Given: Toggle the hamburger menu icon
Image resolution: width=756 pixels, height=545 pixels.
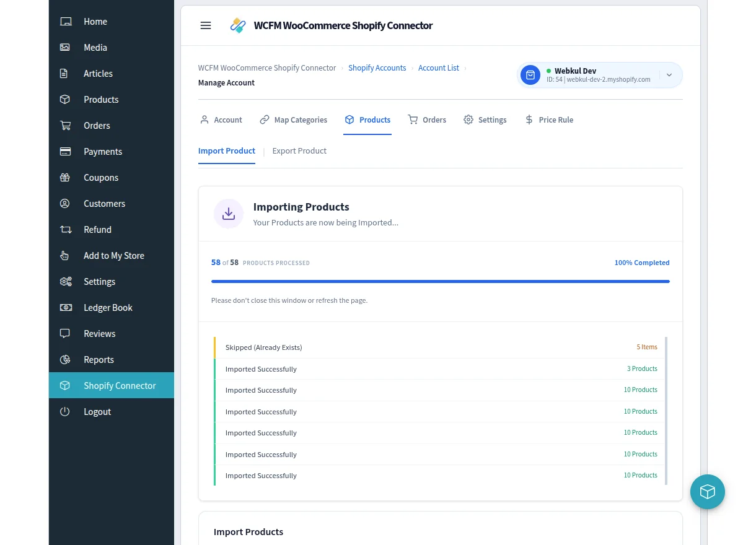Looking at the screenshot, I should point(206,25).
